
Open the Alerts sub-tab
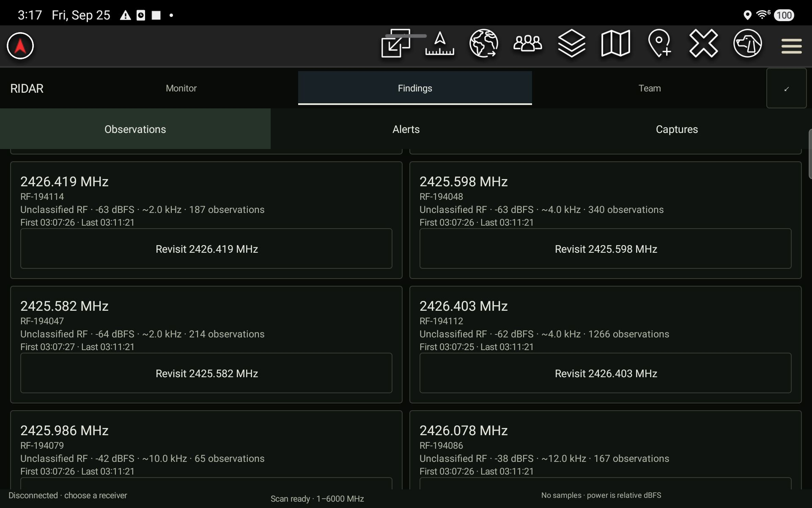click(406, 129)
